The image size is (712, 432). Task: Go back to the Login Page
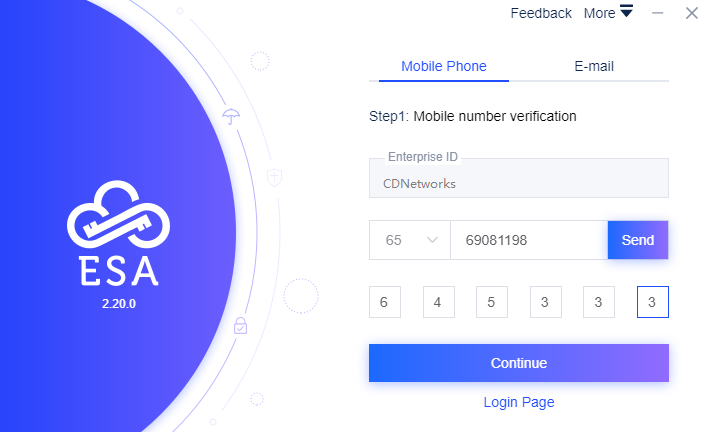518,402
